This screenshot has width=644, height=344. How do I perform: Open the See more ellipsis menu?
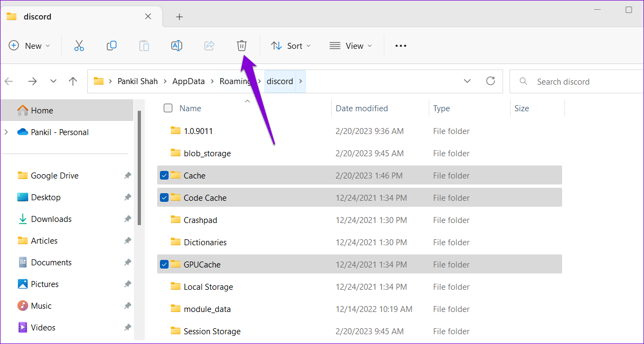[x=401, y=46]
